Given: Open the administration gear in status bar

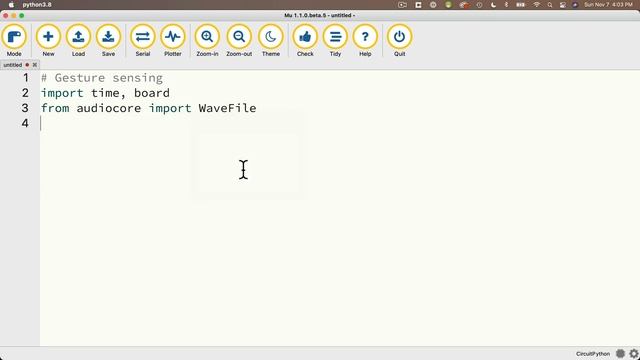Looking at the screenshot, I should click(x=634, y=353).
